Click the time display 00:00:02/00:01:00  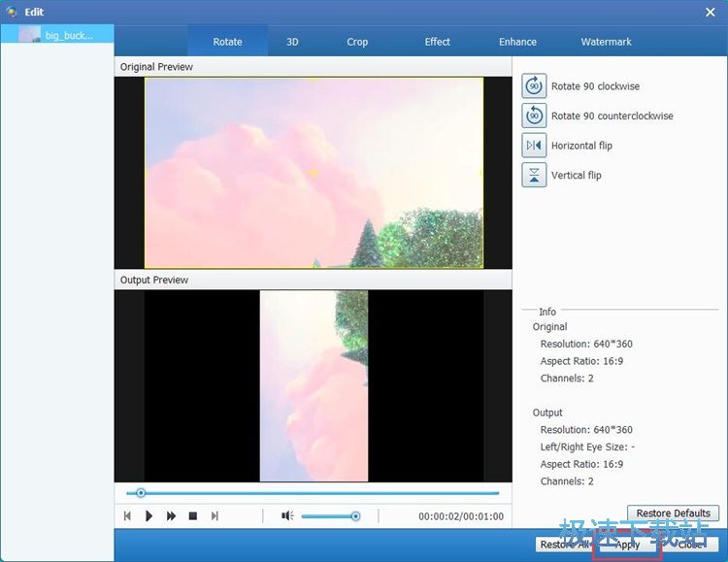[460, 516]
